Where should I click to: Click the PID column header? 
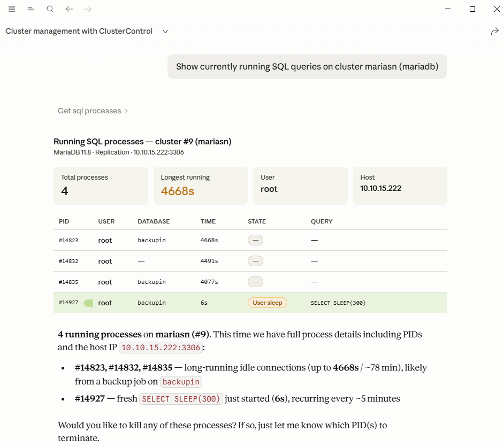click(64, 221)
